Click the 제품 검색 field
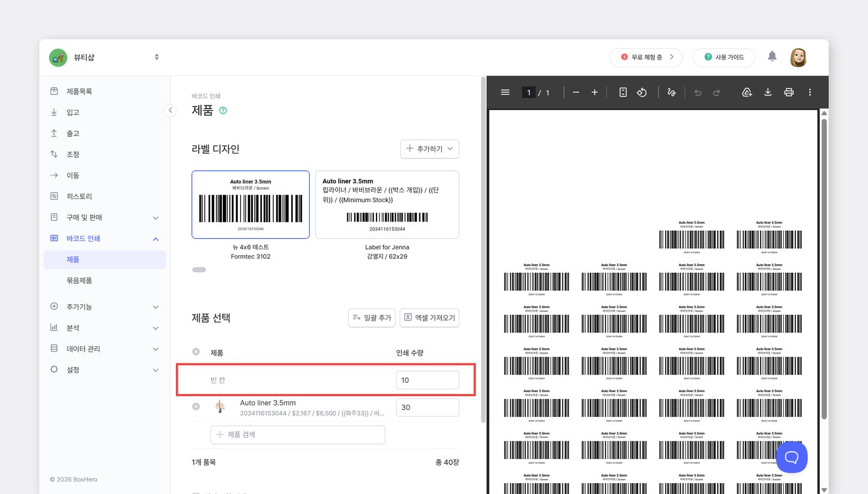 click(x=298, y=434)
